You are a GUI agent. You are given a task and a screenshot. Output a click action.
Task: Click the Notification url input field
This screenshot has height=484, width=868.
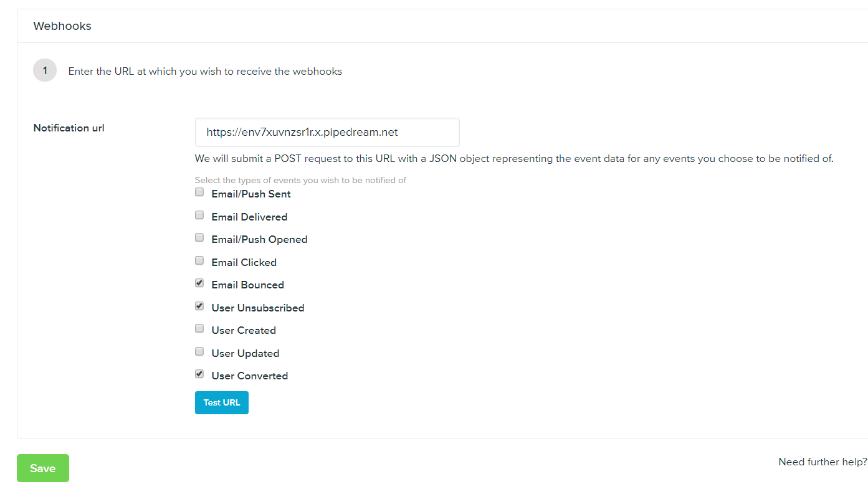coord(327,132)
